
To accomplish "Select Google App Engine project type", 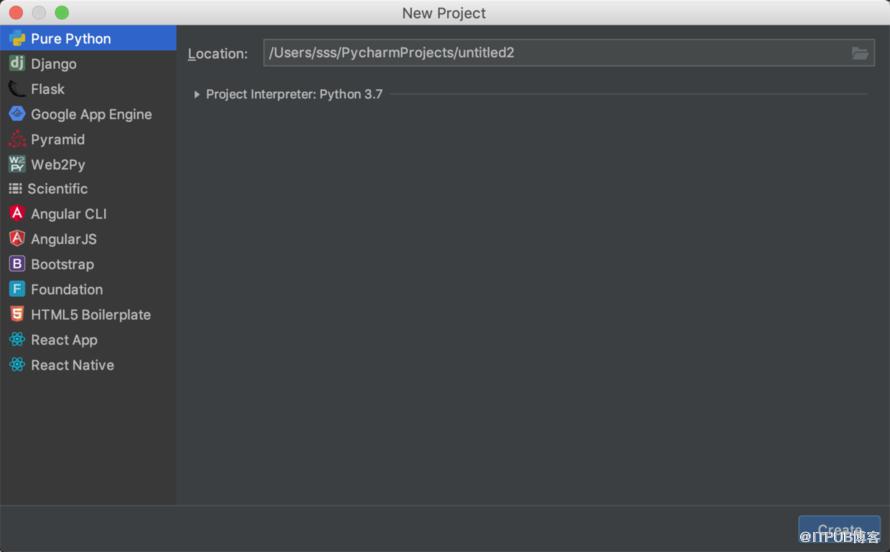I will point(91,114).
